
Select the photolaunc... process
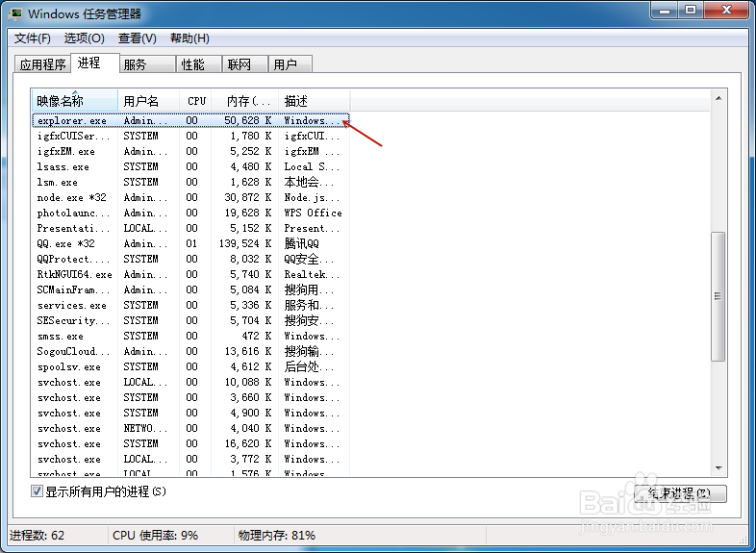pos(191,214)
